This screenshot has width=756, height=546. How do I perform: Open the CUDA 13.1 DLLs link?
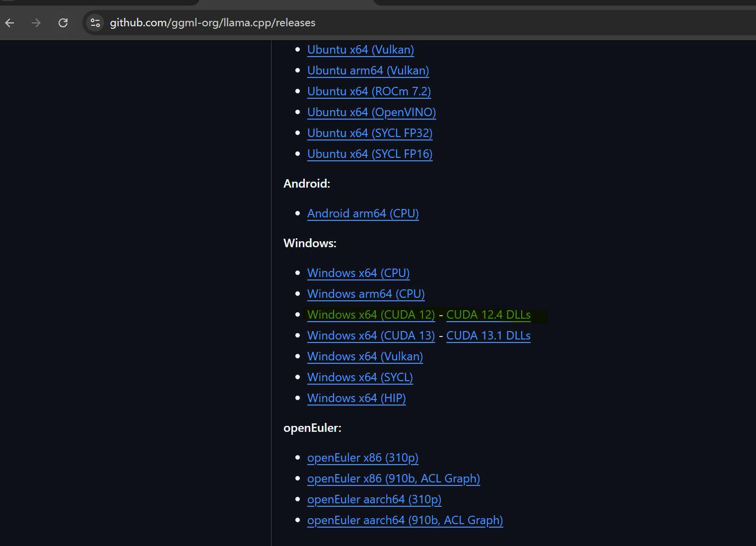click(x=488, y=336)
